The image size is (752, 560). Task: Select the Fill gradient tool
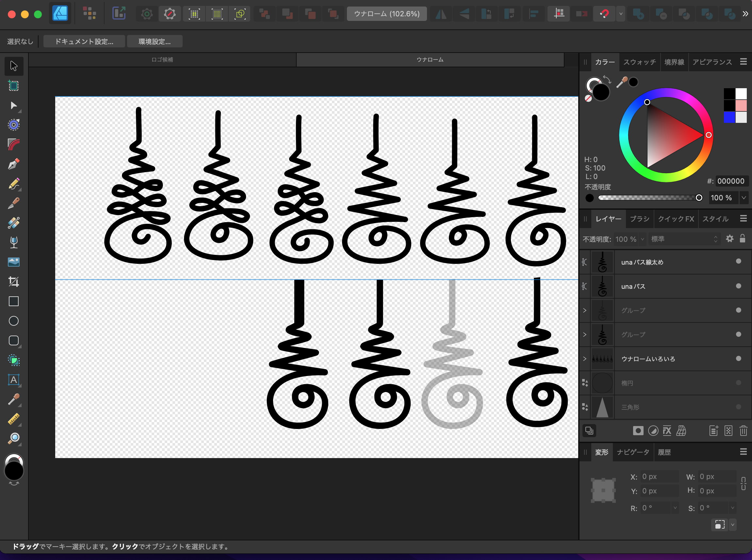click(x=13, y=223)
